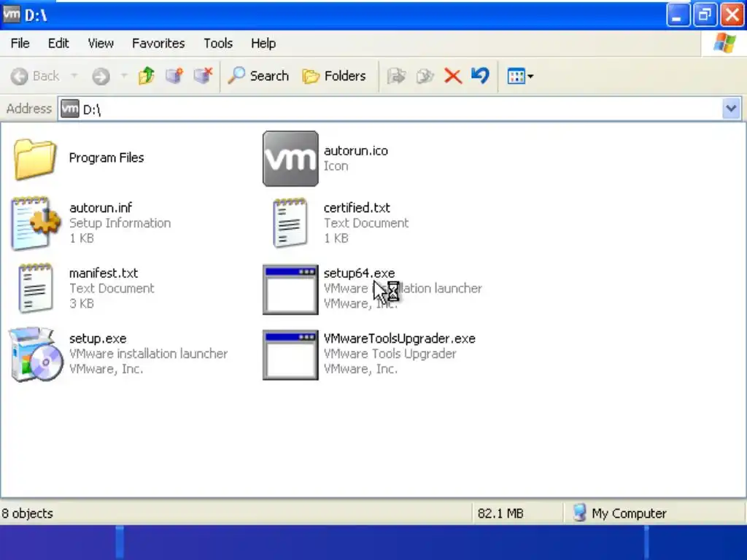This screenshot has height=560, width=747.
Task: Go up one folder level icon
Action: point(146,76)
